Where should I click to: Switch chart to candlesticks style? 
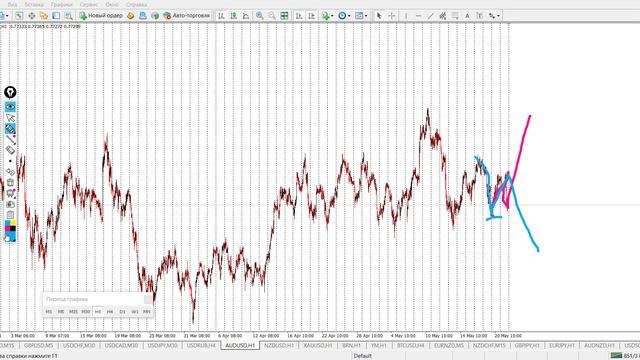pyautogui.click(x=233, y=16)
